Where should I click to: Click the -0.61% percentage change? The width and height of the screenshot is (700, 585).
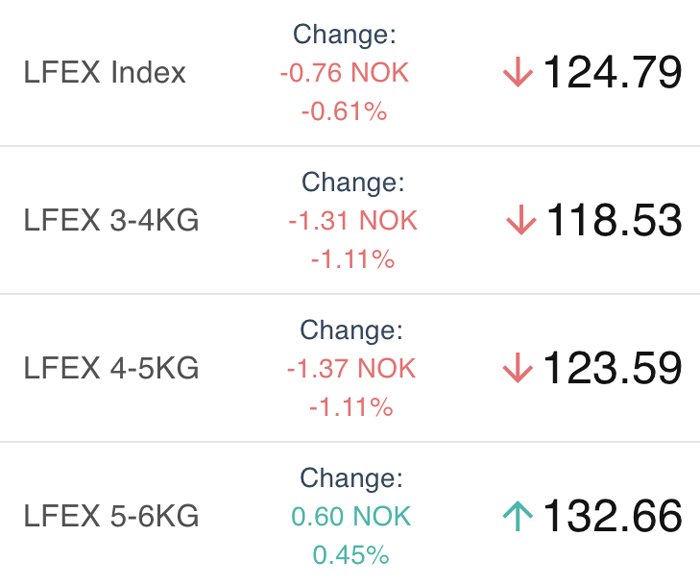point(344,111)
